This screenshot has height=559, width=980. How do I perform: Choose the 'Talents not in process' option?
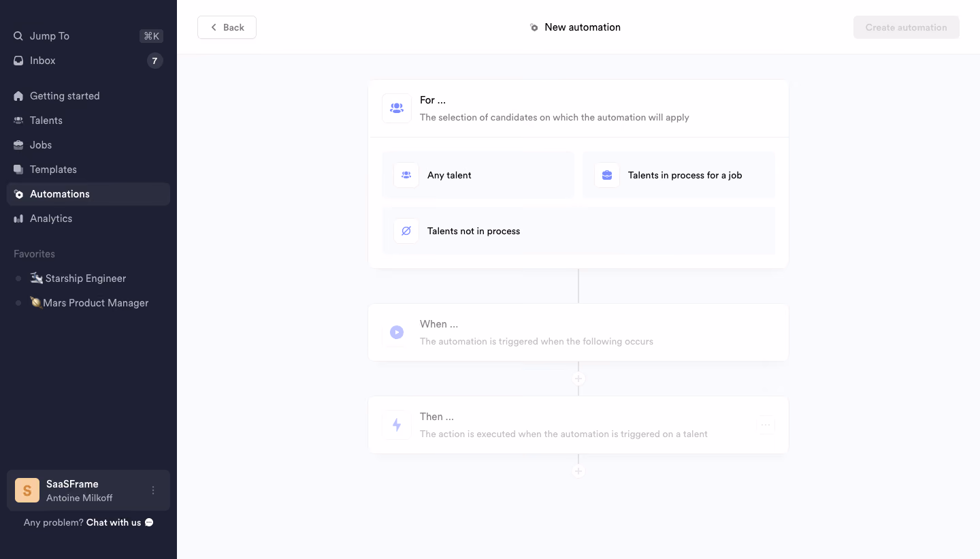tap(579, 231)
